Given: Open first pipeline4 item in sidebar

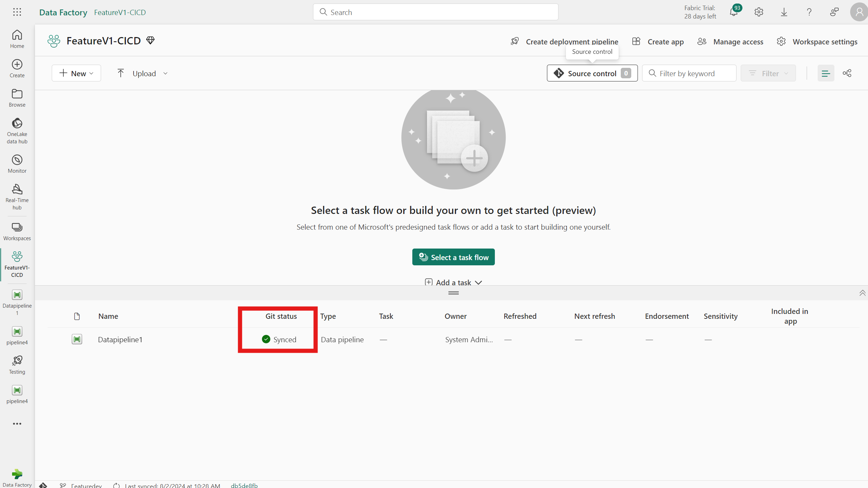Looking at the screenshot, I should click(17, 336).
